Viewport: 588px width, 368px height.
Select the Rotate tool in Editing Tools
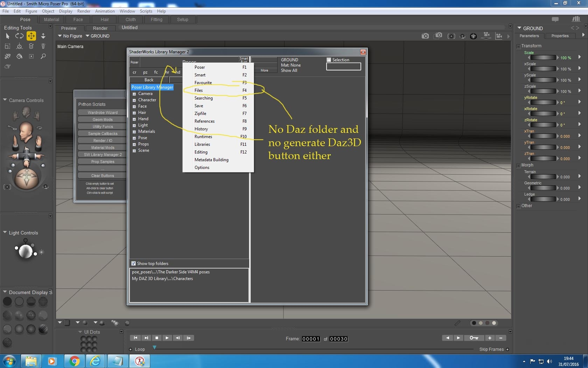click(19, 36)
